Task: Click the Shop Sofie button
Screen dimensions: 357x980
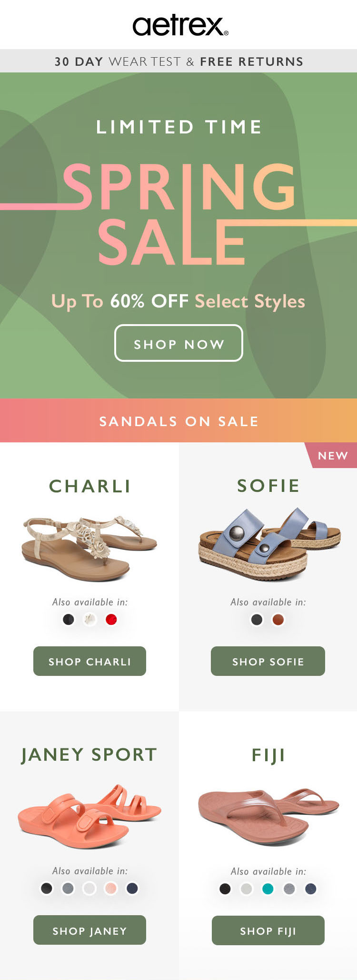Action: (x=268, y=661)
